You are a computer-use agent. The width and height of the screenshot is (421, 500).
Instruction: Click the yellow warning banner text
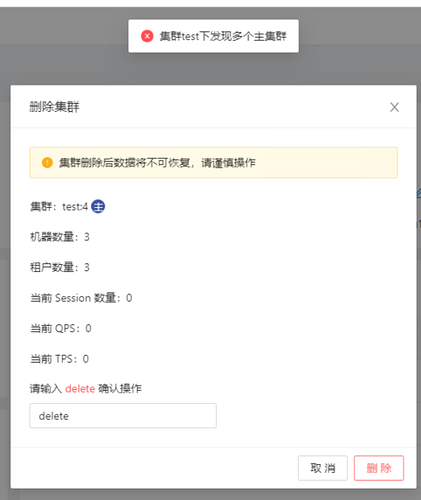tap(157, 163)
